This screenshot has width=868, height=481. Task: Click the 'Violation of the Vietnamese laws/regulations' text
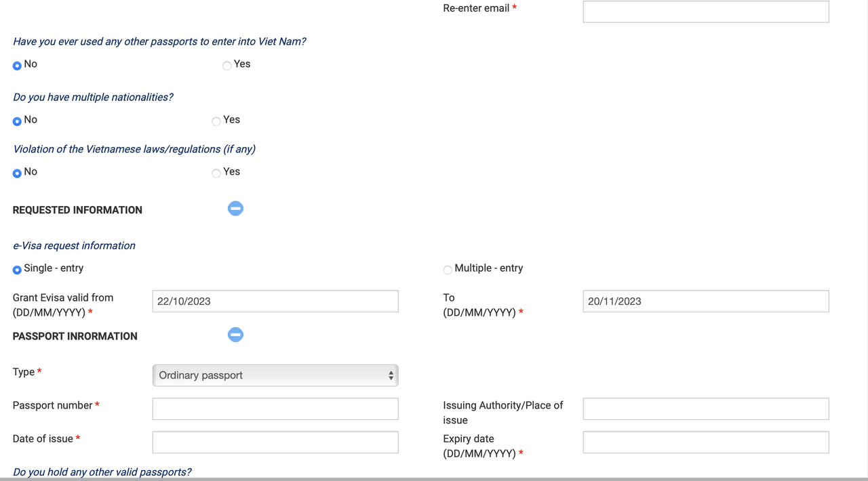[x=134, y=149]
